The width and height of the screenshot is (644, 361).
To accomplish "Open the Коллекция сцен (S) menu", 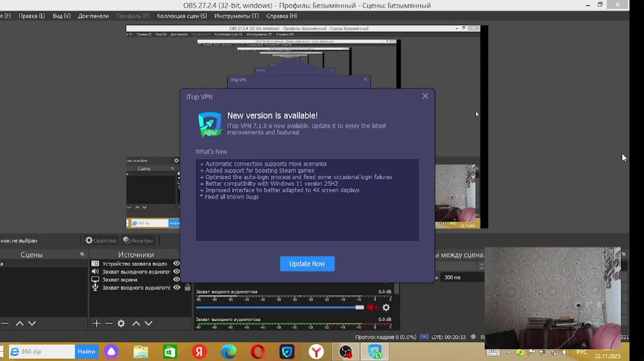I will click(182, 16).
